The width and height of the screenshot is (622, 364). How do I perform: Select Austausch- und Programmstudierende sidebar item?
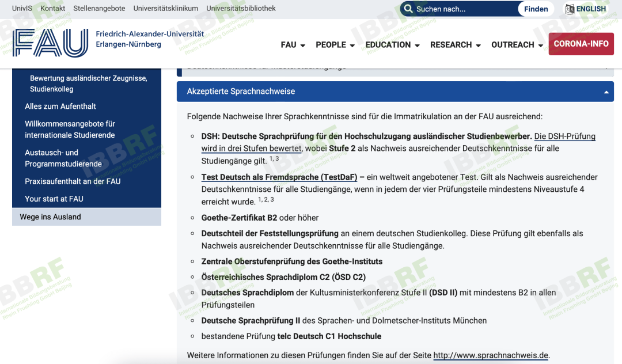click(x=63, y=158)
